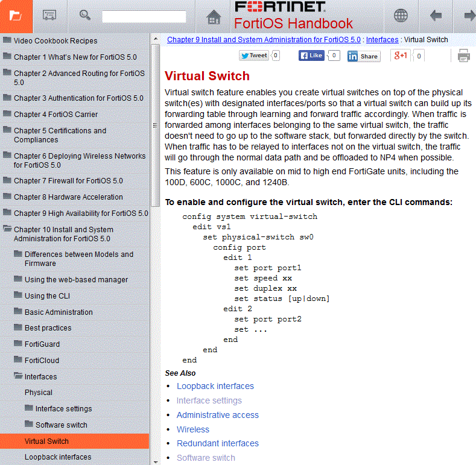The image size is (476, 465).
Task: Click the magnifier search icon
Action: tap(84, 15)
